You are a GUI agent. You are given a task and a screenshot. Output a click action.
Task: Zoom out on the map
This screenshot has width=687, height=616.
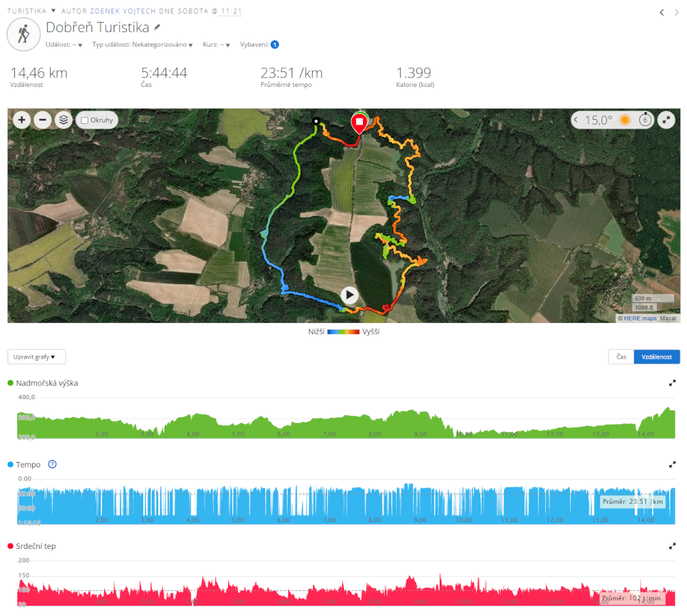point(42,120)
